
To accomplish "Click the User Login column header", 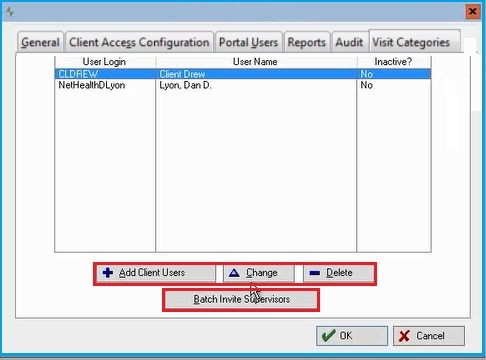I will [105, 62].
